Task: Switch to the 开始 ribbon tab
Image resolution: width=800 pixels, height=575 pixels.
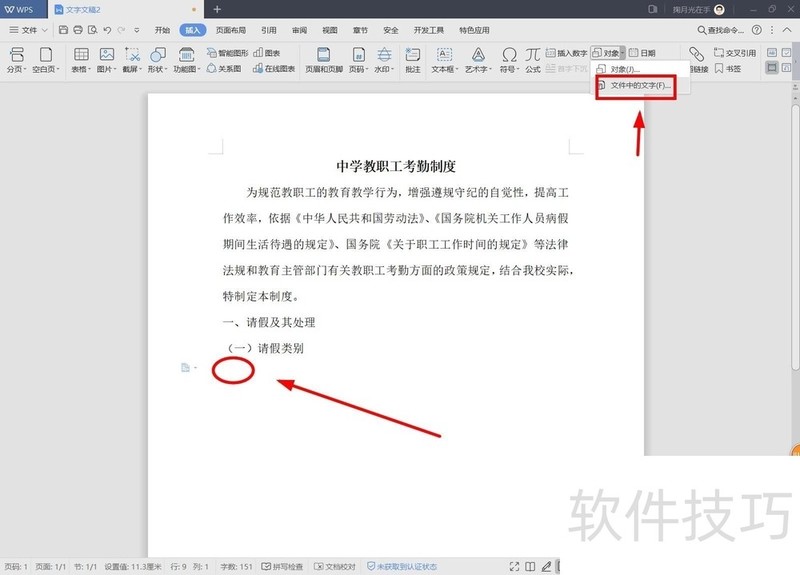Action: point(162,30)
